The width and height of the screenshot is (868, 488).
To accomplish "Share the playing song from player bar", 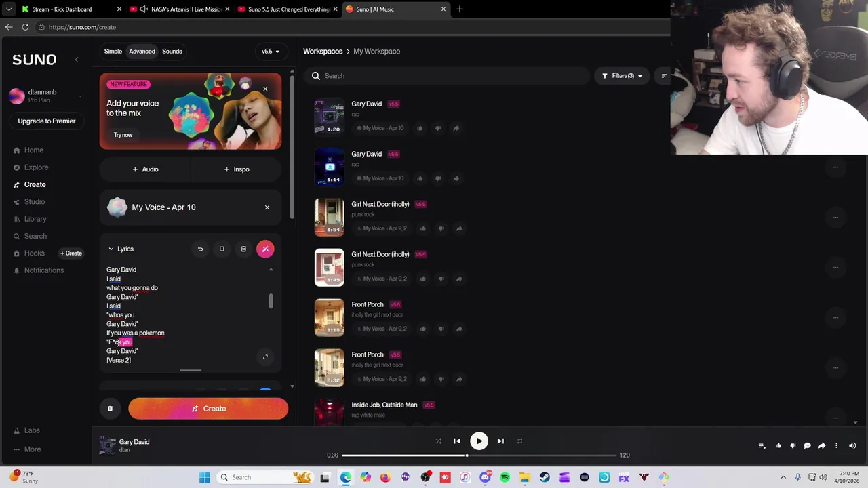I will click(822, 445).
